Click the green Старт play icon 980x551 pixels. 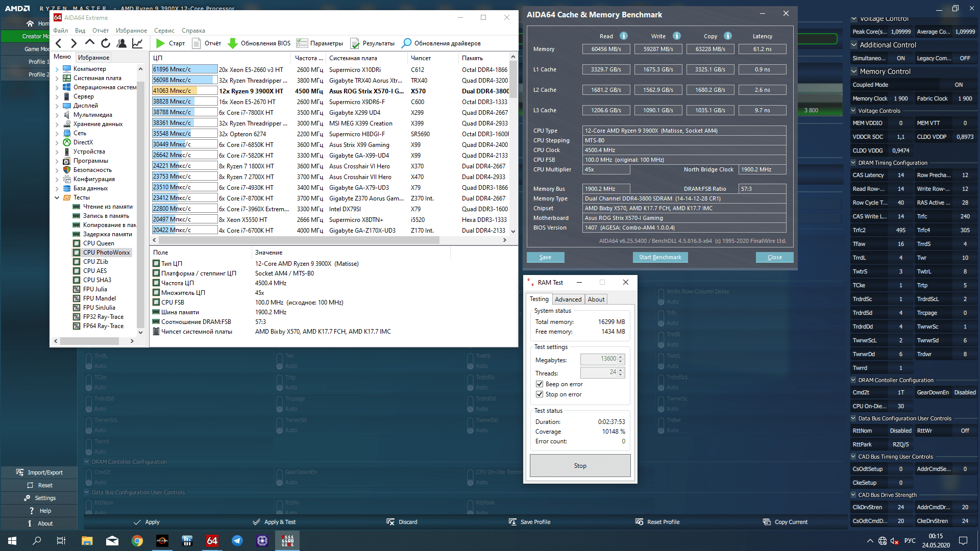(x=160, y=43)
